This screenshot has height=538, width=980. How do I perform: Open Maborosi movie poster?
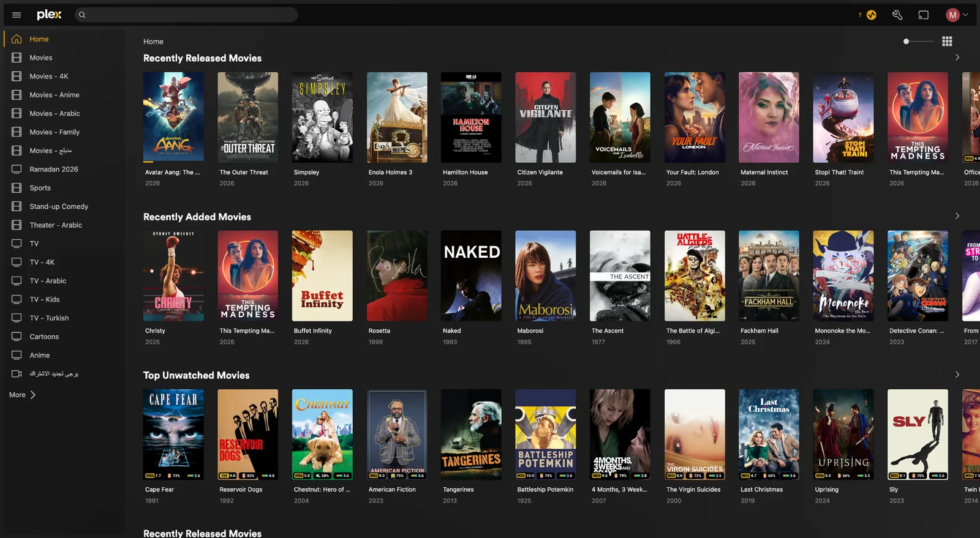(546, 276)
